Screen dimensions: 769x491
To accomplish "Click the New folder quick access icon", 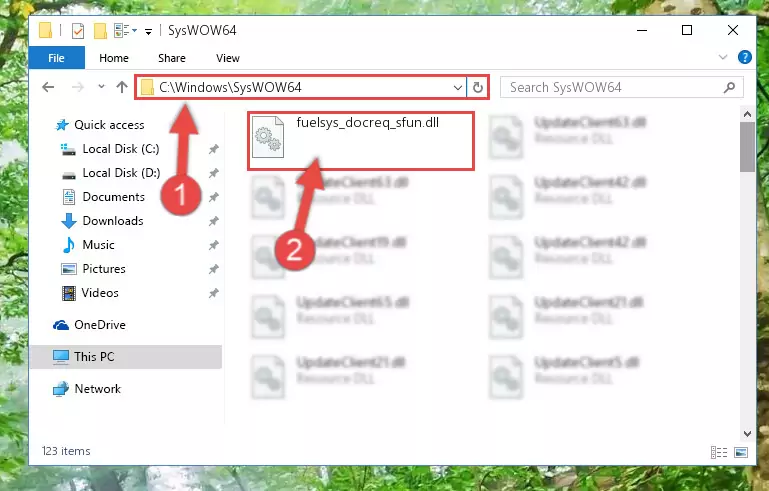I will click(x=100, y=31).
